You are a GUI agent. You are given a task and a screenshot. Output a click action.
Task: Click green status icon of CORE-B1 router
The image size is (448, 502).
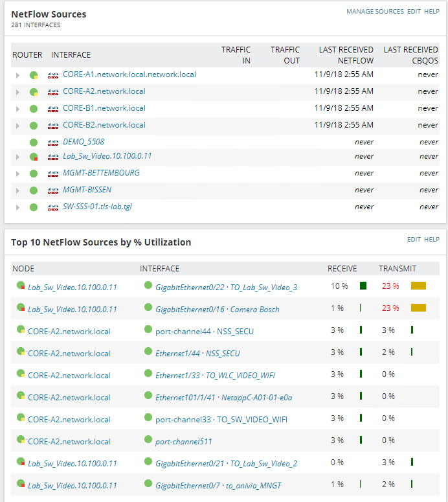click(x=34, y=109)
